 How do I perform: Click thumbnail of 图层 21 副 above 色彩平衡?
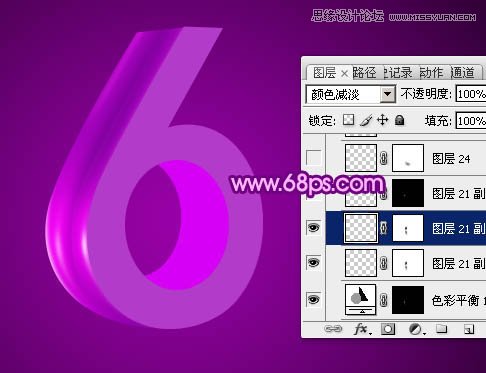pos(361,263)
